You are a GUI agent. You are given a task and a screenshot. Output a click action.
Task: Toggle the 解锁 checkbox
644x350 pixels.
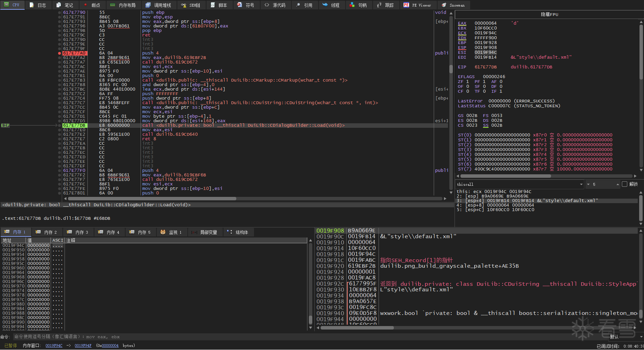pyautogui.click(x=625, y=184)
